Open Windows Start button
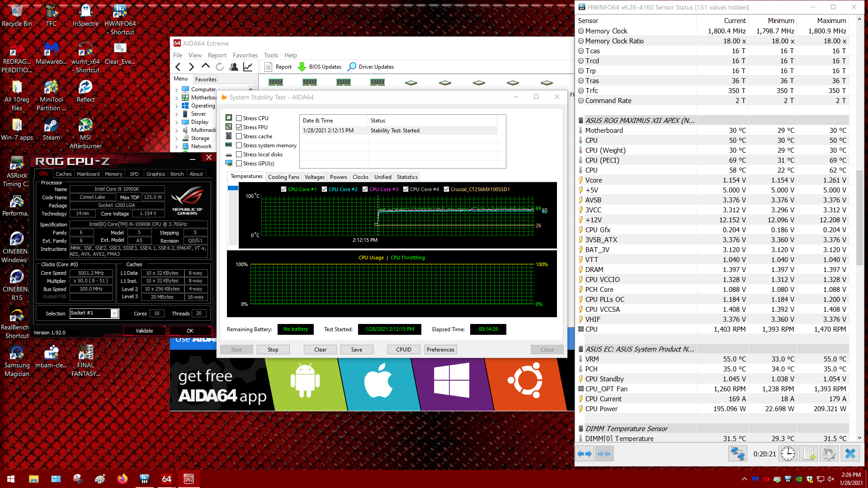This screenshot has height=488, width=868. [11, 479]
